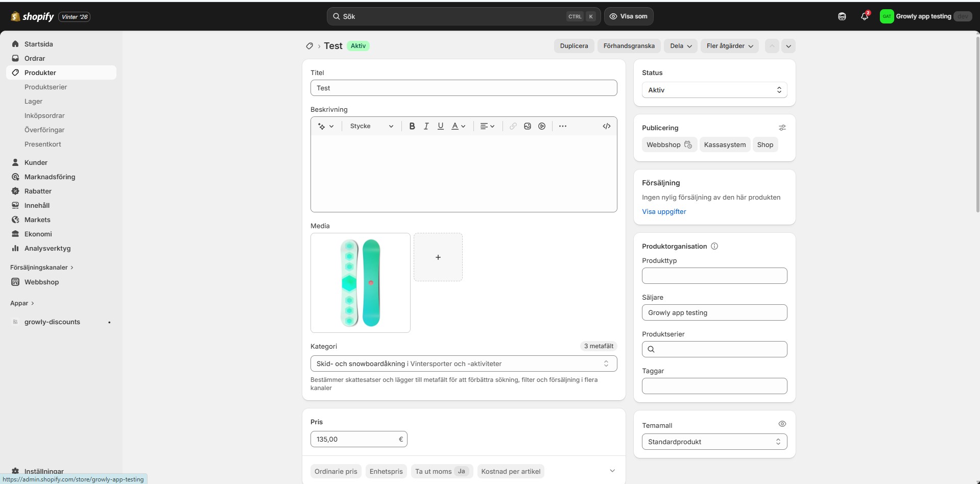980x484 pixels.
Task: Toggle bold formatting in the description editor
Action: [x=412, y=126]
